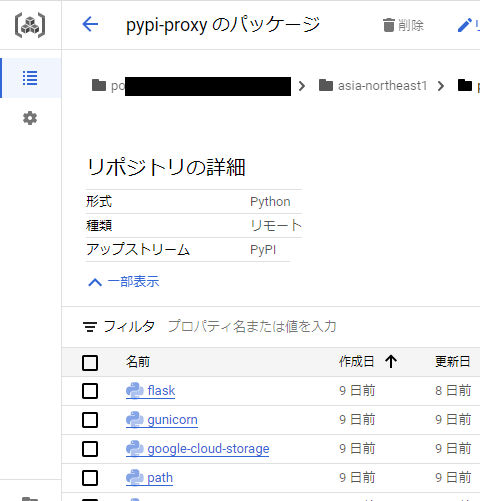
Task: Sort by the 更新日 column header
Action: [453, 362]
